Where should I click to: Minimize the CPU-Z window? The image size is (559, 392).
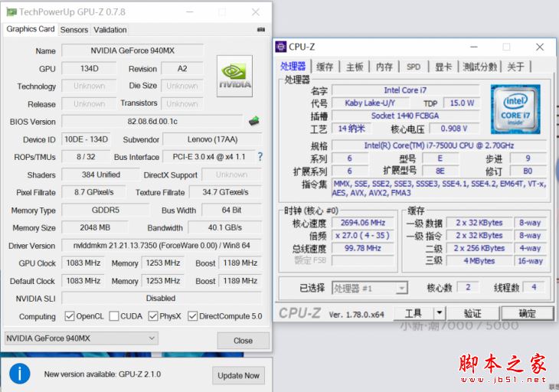tap(473, 47)
